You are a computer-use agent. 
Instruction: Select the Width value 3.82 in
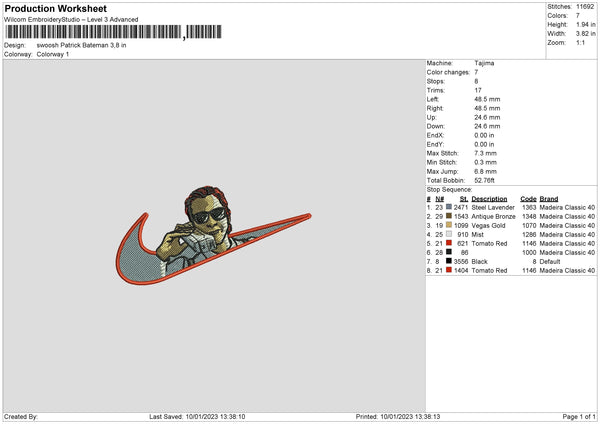click(585, 34)
